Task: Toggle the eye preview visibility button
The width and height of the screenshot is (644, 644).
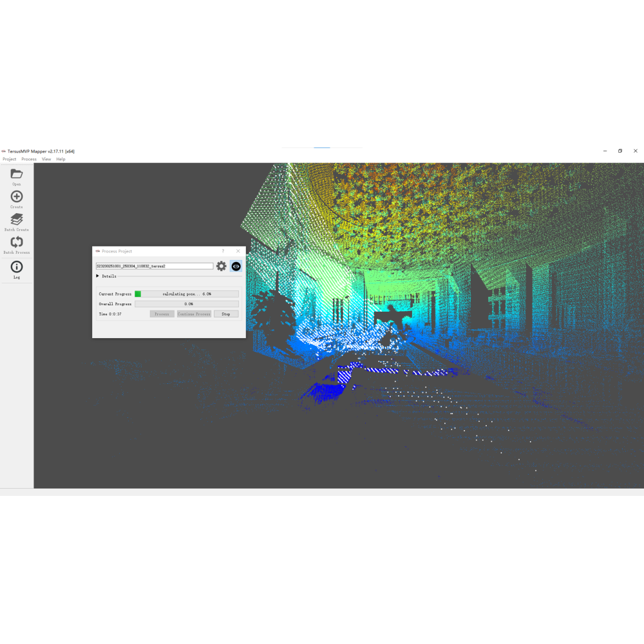Action: click(x=236, y=266)
